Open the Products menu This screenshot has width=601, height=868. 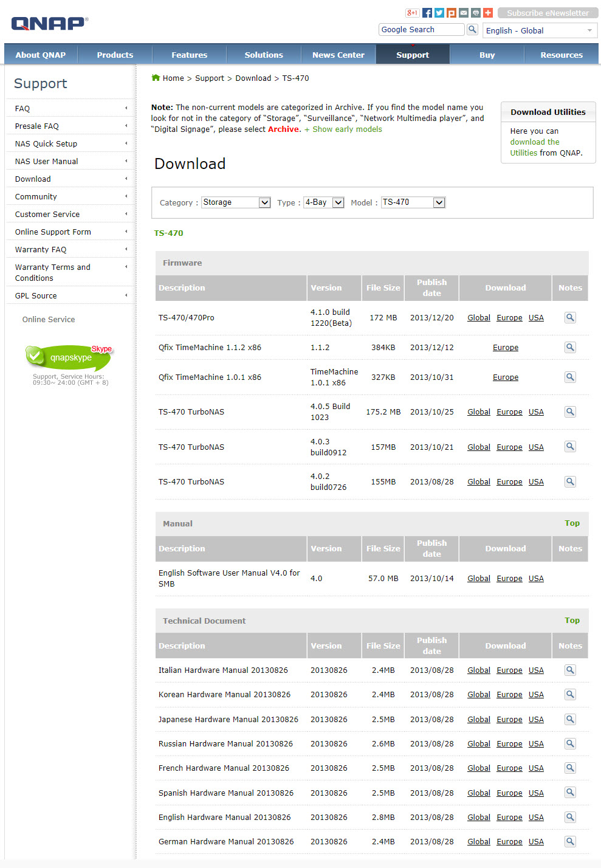115,55
